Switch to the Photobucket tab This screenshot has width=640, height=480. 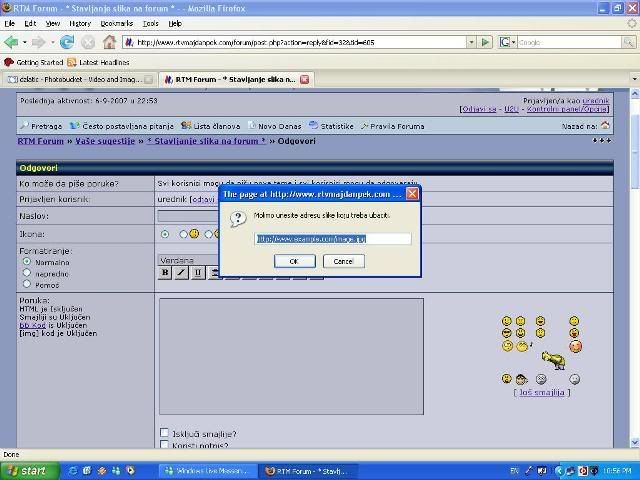tap(79, 79)
